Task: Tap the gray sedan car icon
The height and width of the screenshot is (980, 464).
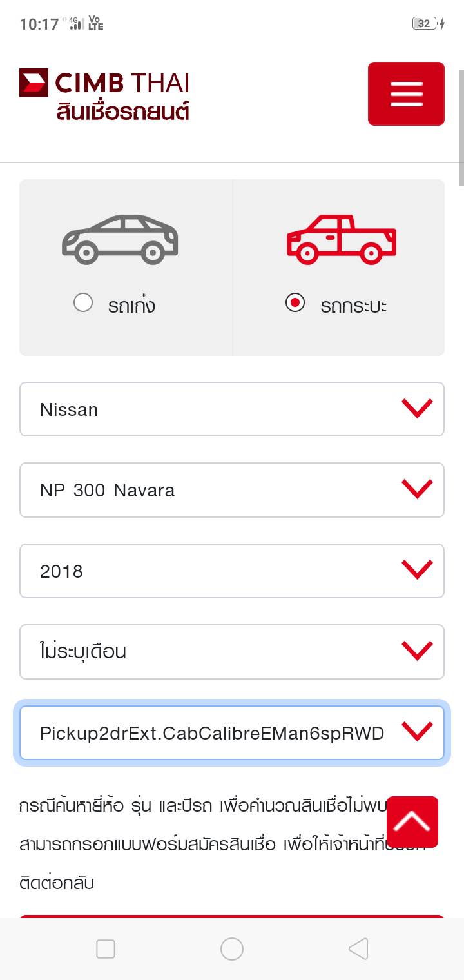Action: pos(120,239)
